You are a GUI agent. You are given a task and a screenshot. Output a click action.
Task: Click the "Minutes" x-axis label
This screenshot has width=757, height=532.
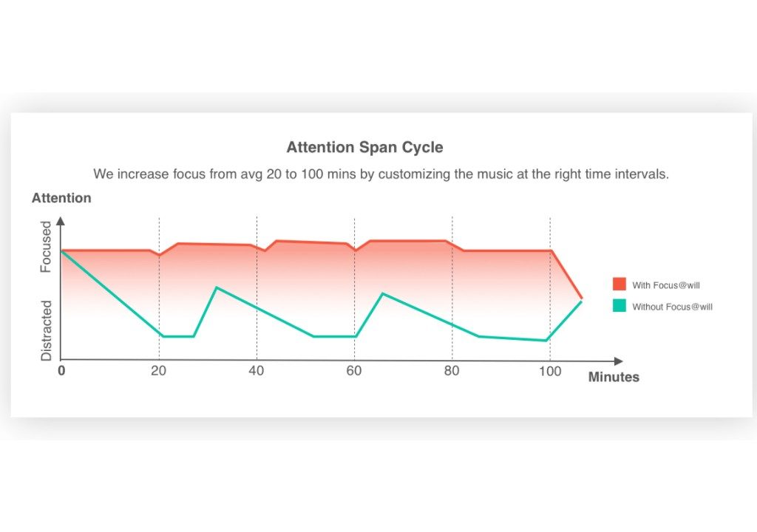[614, 377]
